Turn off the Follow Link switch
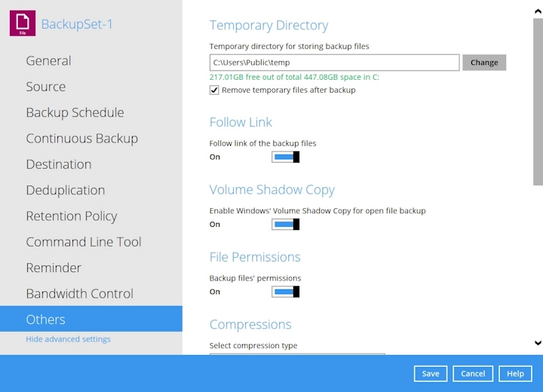The image size is (543, 392). coord(286,157)
